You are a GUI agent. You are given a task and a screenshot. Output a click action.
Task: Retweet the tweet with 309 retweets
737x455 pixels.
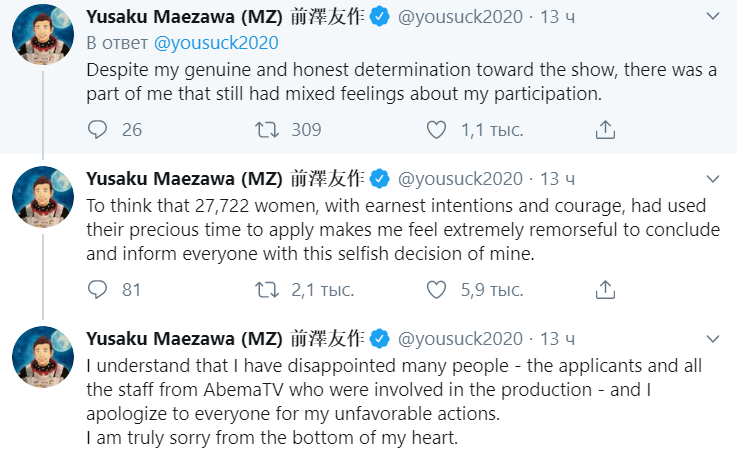267,130
